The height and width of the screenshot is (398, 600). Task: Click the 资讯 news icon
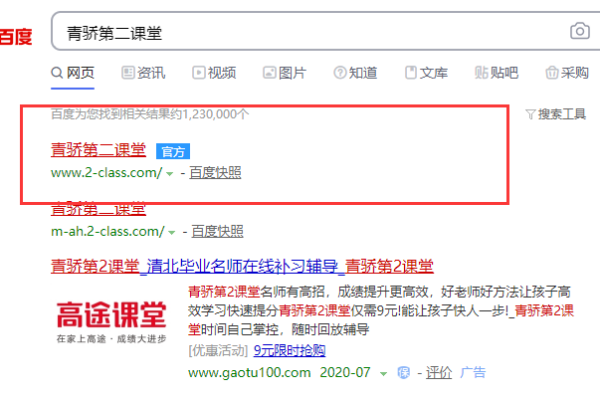pyautogui.click(x=128, y=72)
